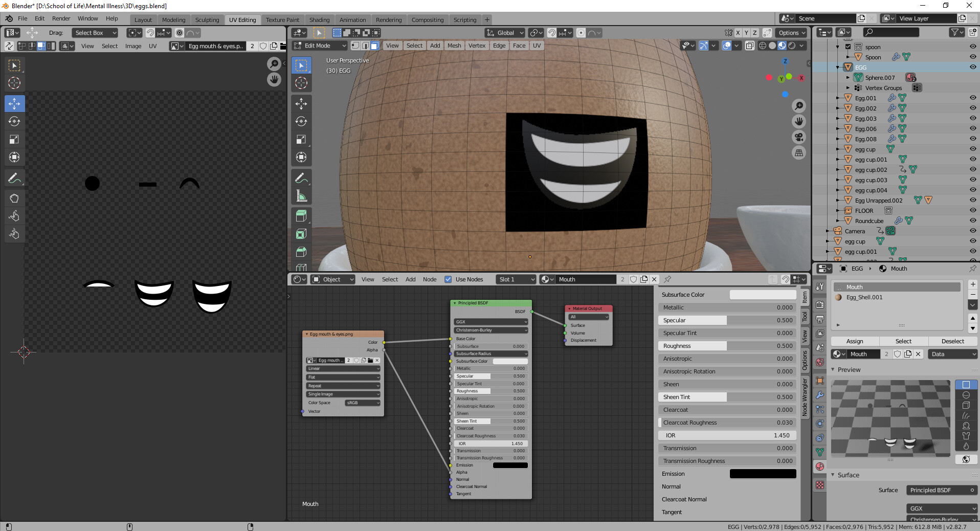Uncheck Use Nodes in the shader editor header
This screenshot has height=531, width=980.
pos(448,279)
